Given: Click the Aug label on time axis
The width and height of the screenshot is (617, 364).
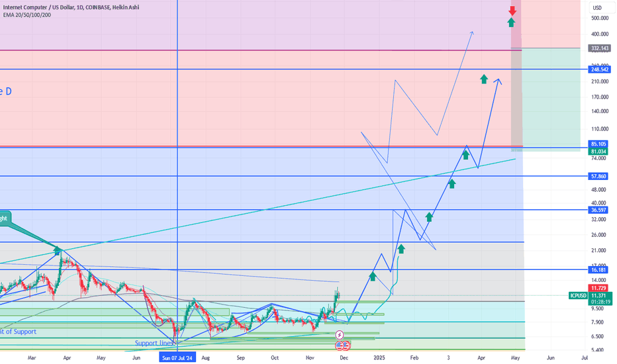Looking at the screenshot, I should [205, 357].
